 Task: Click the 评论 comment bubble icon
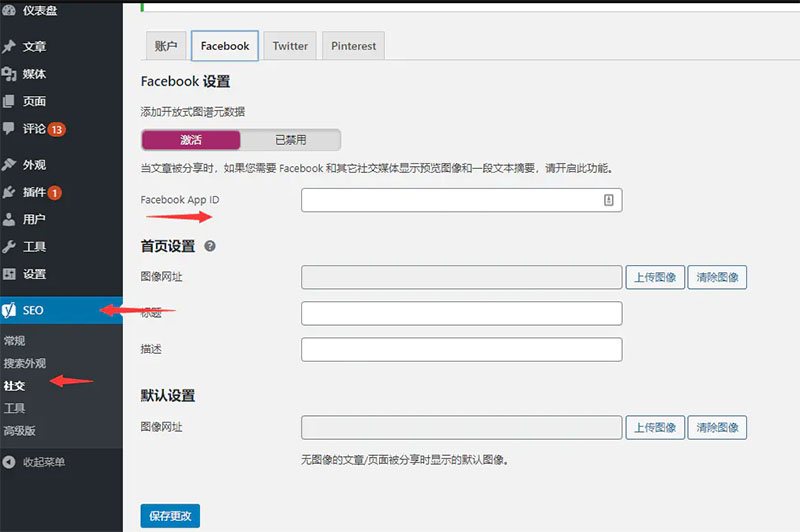point(9,128)
